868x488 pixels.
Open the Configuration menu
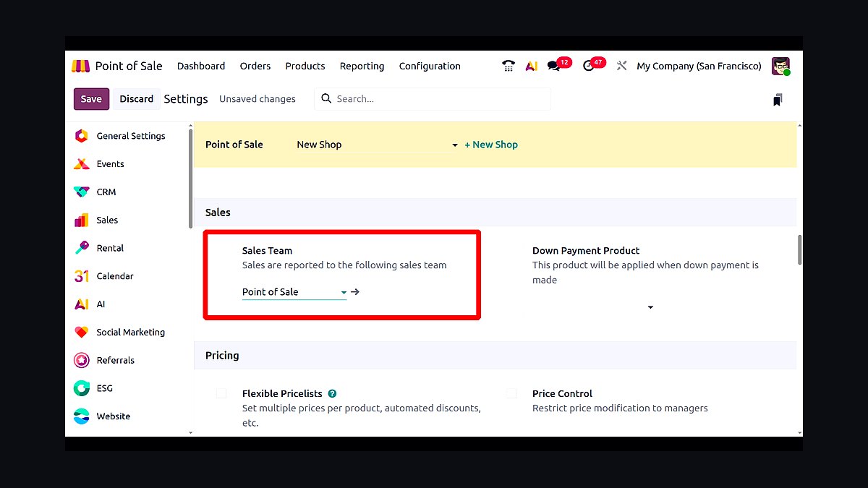pyautogui.click(x=430, y=66)
